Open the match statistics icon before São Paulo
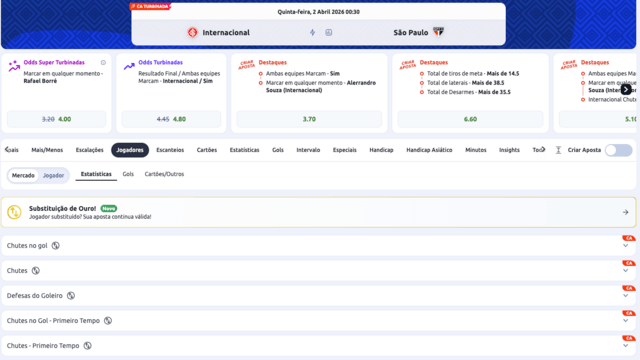Viewport: 640px width, 360px height. [x=329, y=32]
